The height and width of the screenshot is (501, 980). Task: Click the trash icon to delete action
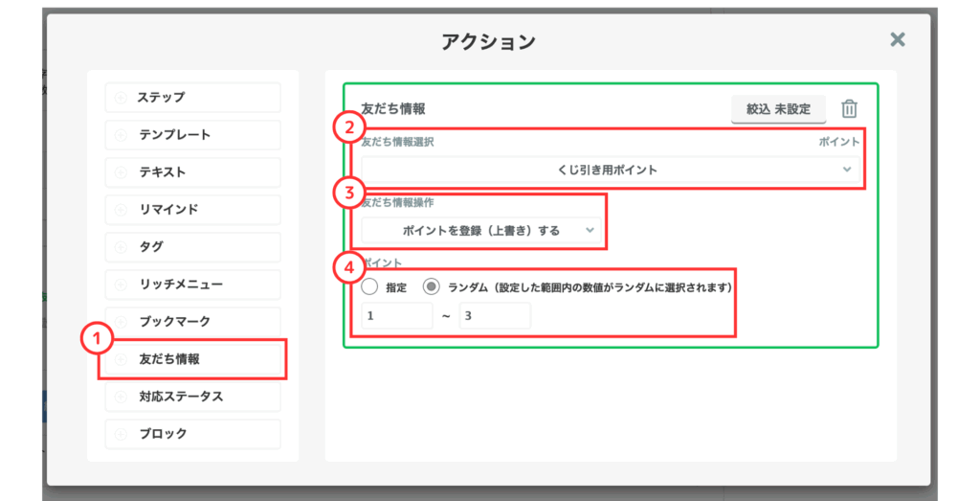click(x=849, y=109)
